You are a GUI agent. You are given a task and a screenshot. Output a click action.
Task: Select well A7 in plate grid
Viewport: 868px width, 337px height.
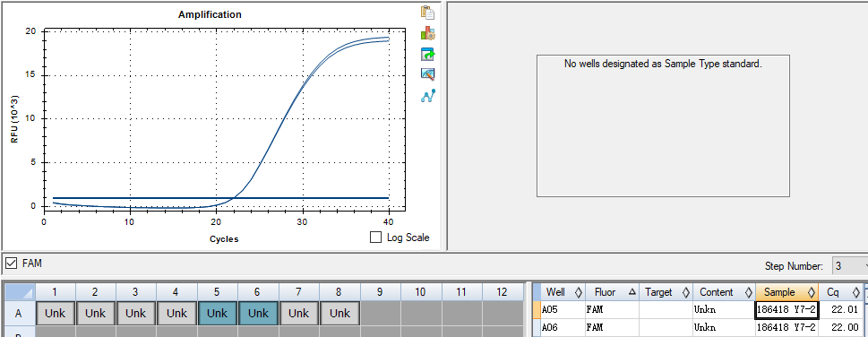click(x=299, y=313)
